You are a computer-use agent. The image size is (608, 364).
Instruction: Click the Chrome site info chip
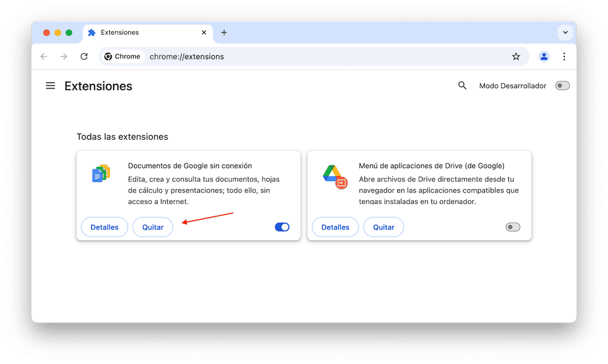point(122,56)
